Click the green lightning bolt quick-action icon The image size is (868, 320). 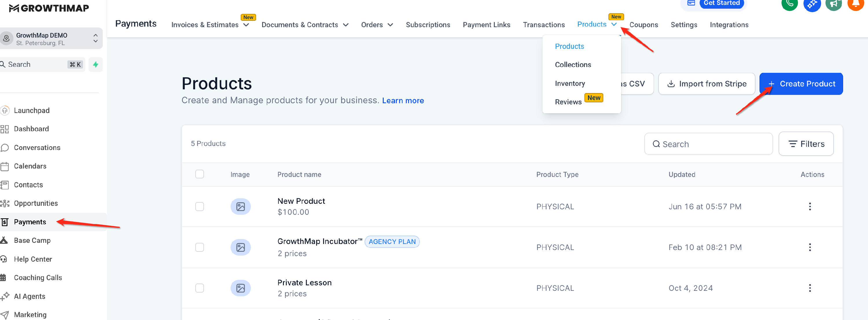click(x=96, y=64)
